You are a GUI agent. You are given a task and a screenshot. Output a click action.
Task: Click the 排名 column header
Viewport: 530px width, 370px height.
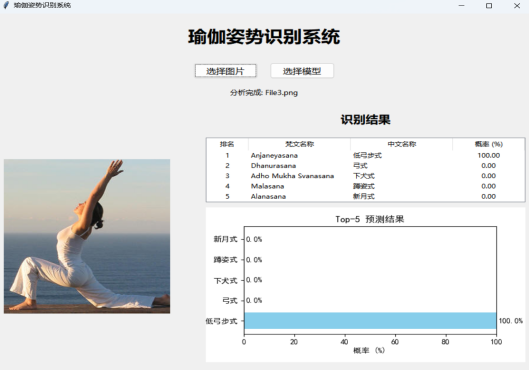pos(227,144)
